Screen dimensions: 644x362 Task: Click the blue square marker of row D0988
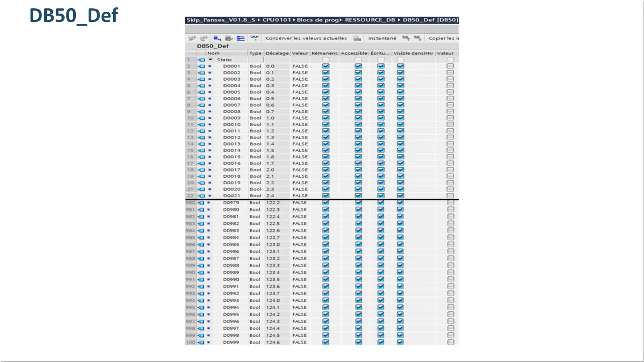pyautogui.click(x=208, y=265)
